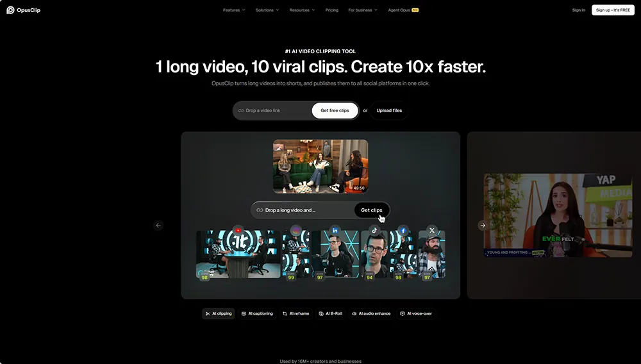Screen dimensions: 641x364
Task: Select the AI clipping tab
Action: (219, 314)
